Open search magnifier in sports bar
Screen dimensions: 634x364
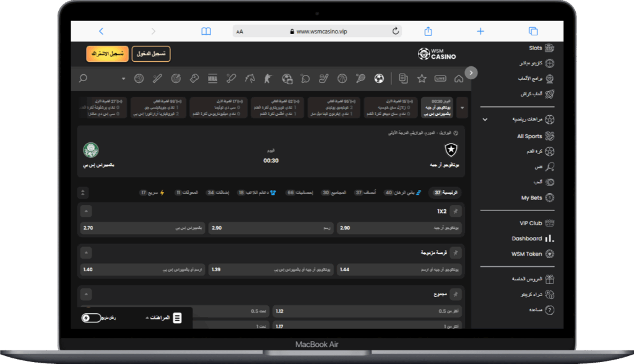click(x=84, y=79)
